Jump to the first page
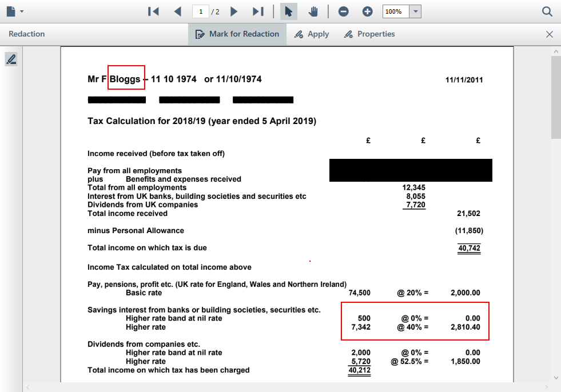Image resolution: width=561 pixels, height=392 pixels. [x=153, y=11]
